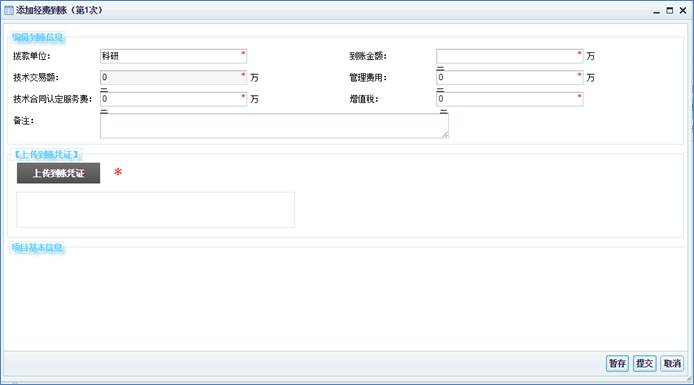Close the 添加经费到账 dialog
The width and height of the screenshot is (694, 385).
[683, 10]
